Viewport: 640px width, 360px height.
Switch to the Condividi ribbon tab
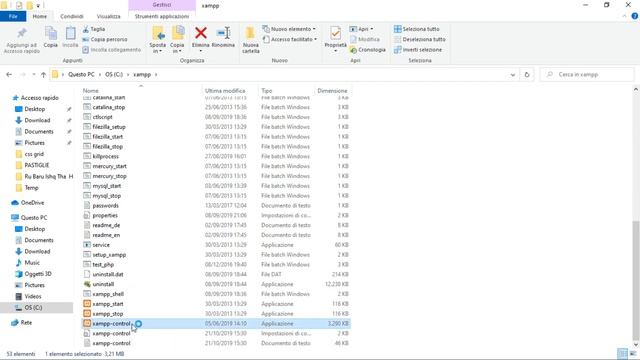pos(72,16)
